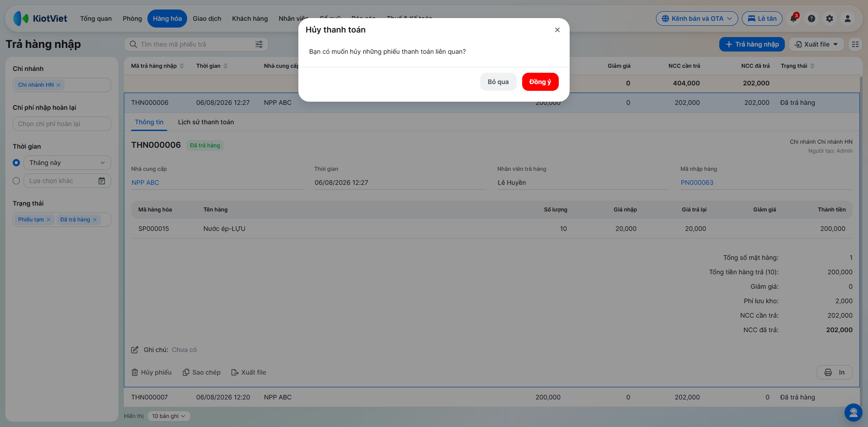Open the Tổng quan menu
The height and width of the screenshot is (427, 868).
[x=96, y=19]
